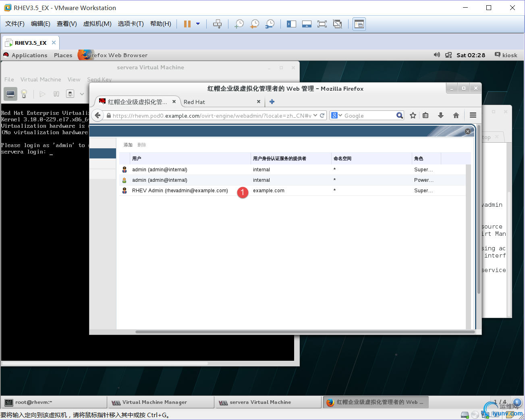Open the search engine selector dropdown
Viewport: 525px width, 420px height.
click(337, 115)
